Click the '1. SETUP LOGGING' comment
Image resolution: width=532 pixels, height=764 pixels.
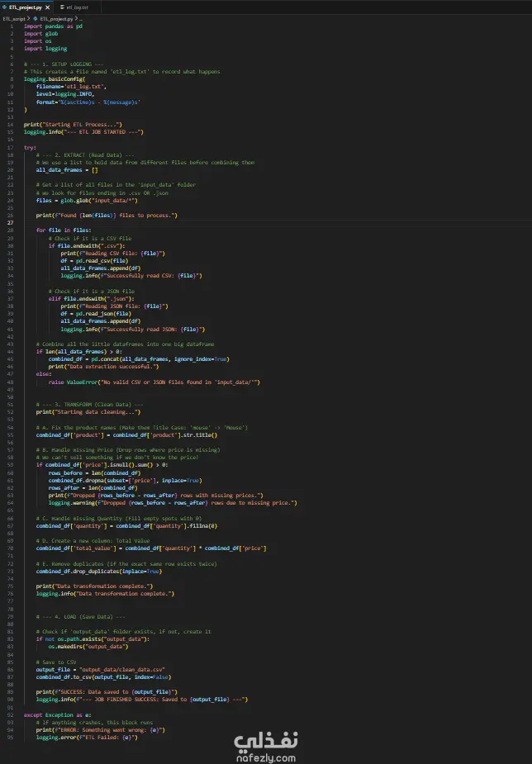[x=64, y=64]
